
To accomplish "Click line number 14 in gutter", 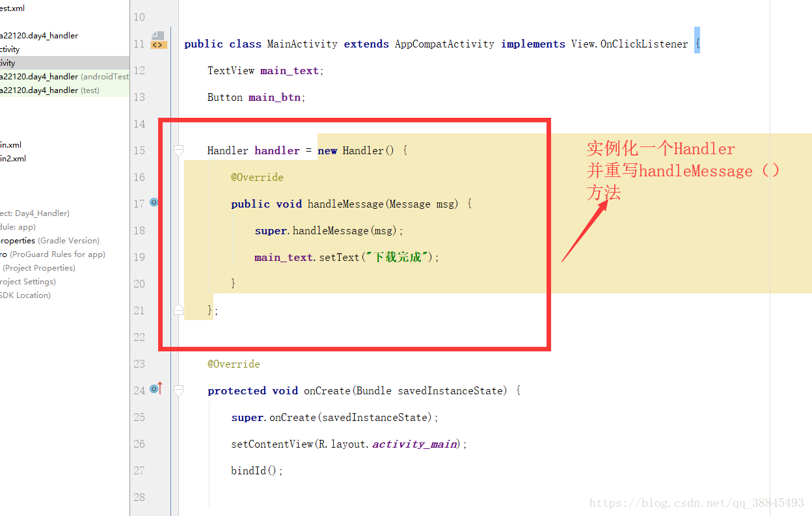I will [x=139, y=124].
